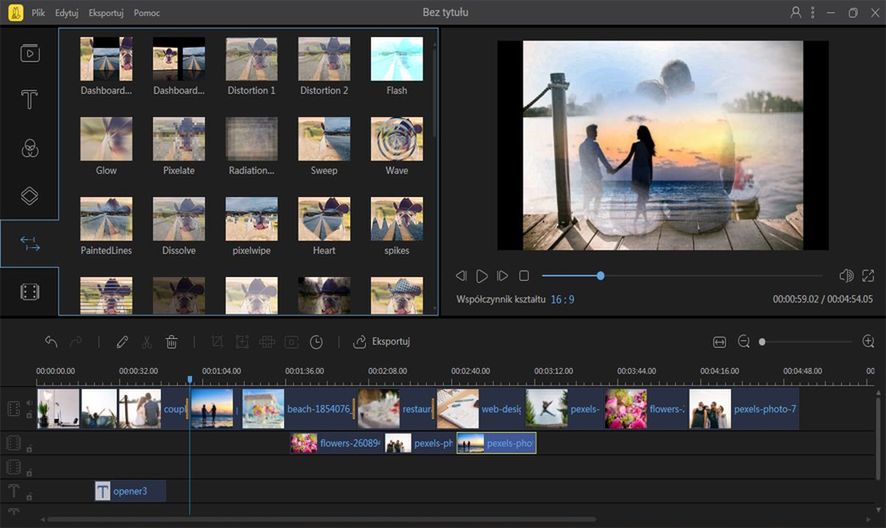The width and height of the screenshot is (886, 528).
Task: Zoom out the timeline with minus magnifier
Action: click(x=744, y=341)
